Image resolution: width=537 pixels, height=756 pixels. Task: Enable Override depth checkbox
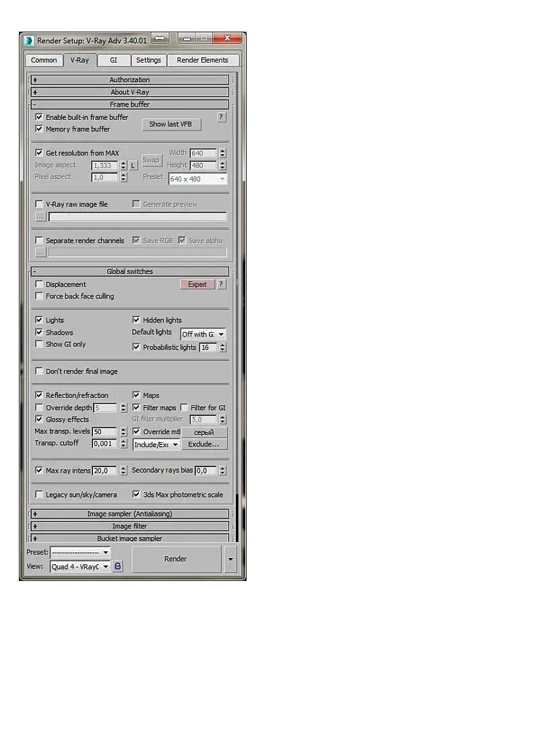point(39,408)
